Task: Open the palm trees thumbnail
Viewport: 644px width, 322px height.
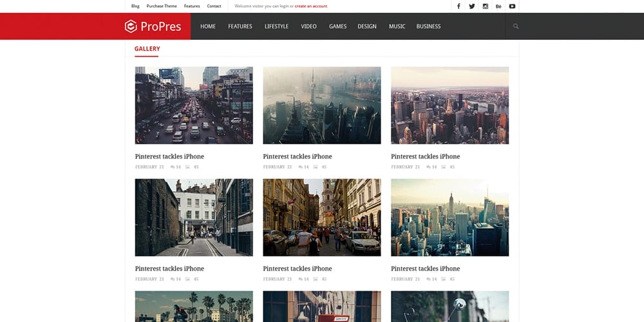Action: pyautogui.click(x=194, y=307)
